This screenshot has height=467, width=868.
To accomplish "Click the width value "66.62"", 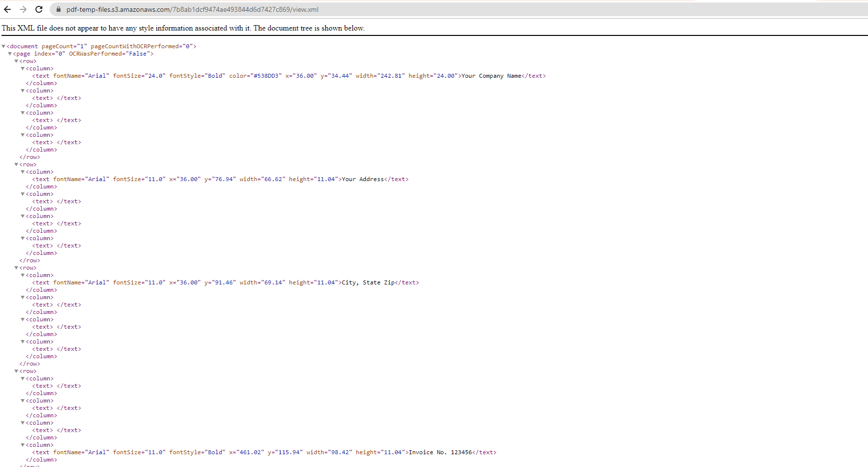I will (273, 179).
